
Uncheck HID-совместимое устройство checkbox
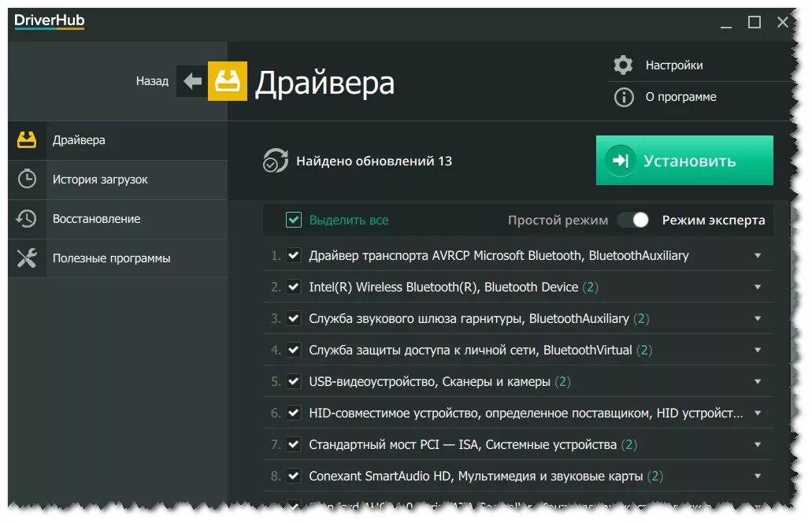tap(294, 414)
